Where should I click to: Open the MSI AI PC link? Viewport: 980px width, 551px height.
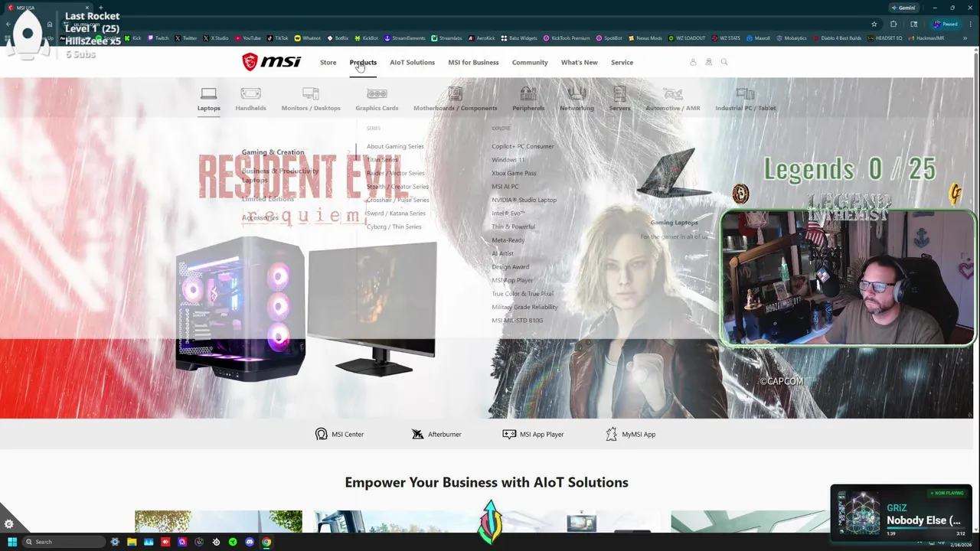click(505, 187)
